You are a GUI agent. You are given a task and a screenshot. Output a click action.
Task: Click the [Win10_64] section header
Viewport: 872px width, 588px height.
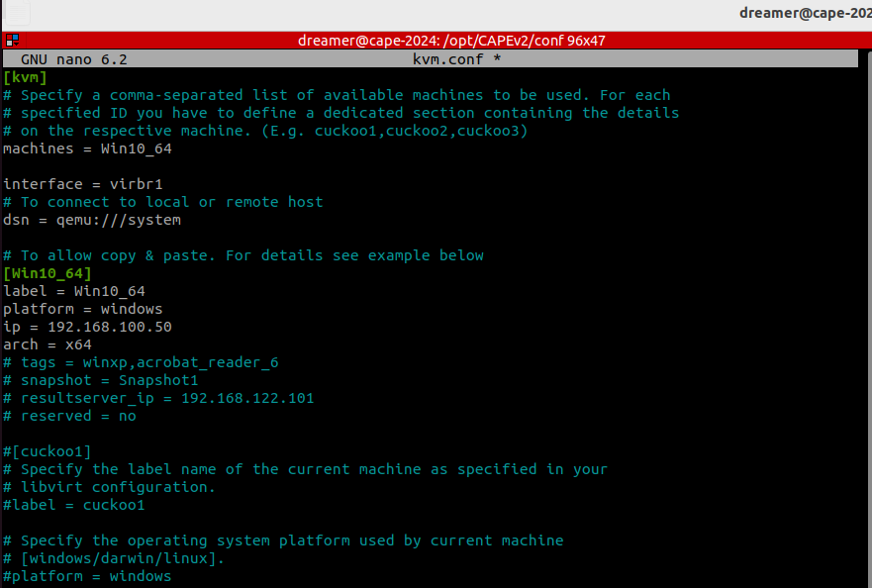48,273
